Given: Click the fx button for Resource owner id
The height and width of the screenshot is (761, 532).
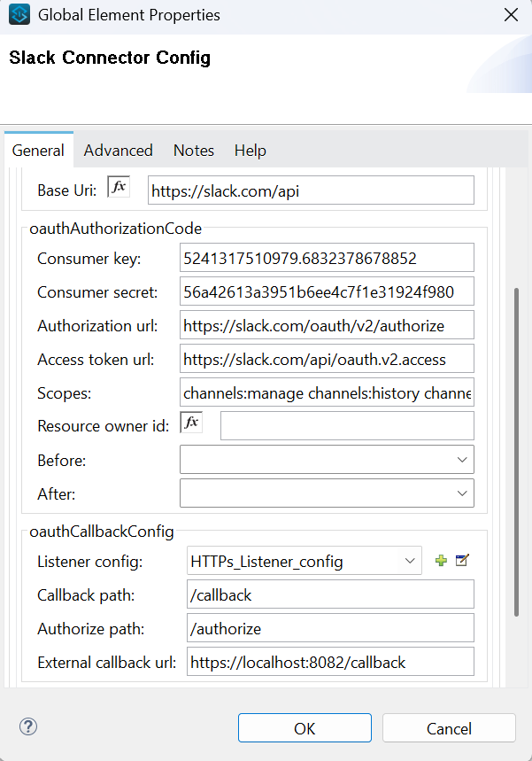Looking at the screenshot, I should (191, 423).
